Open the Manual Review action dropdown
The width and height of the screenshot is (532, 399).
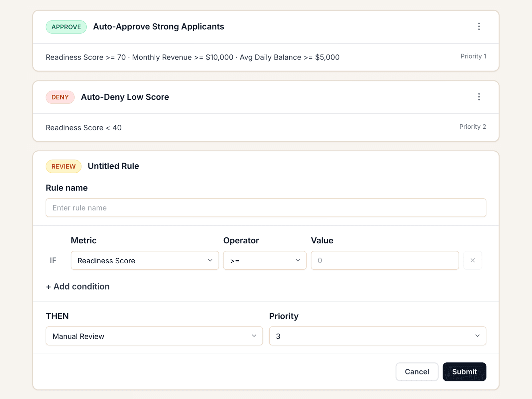(x=154, y=336)
